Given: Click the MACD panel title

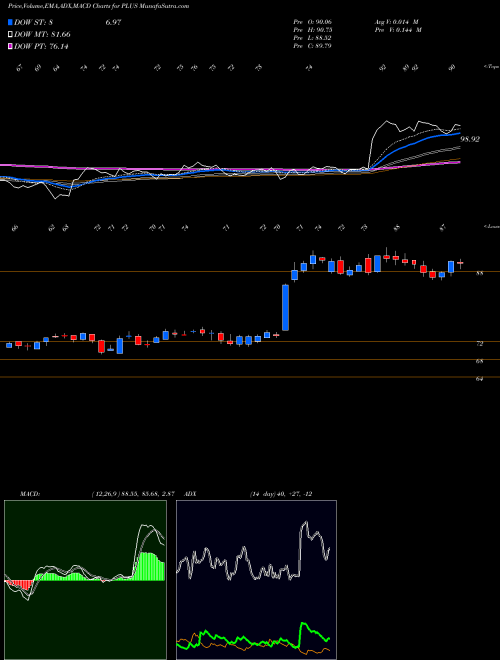Looking at the screenshot, I should (x=30, y=494).
